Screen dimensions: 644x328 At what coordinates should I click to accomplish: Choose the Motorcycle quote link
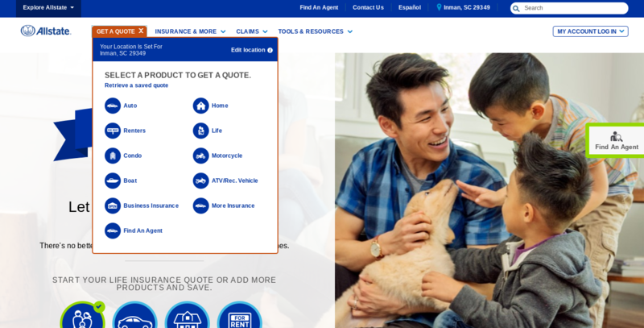[227, 156]
